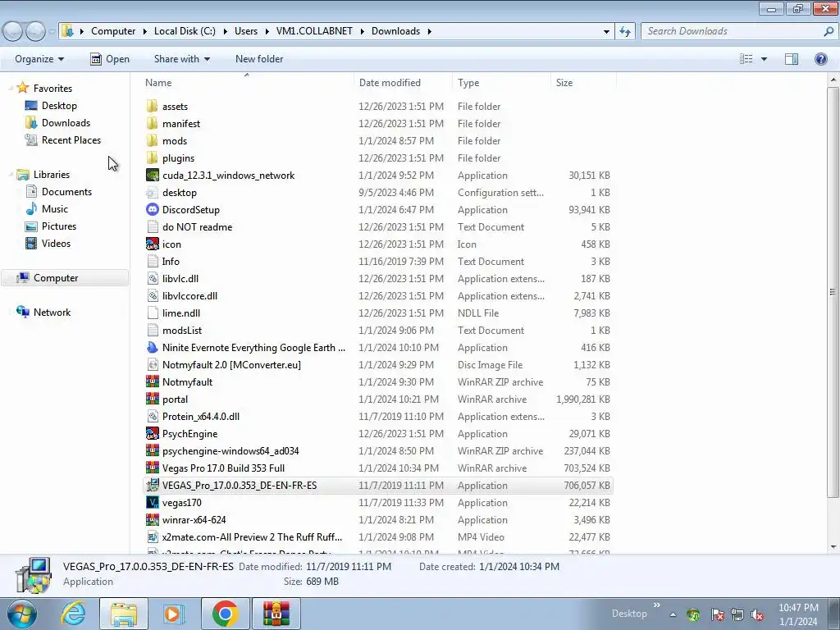Click the winrar-x64-624 installer icon
840x630 pixels.
pyautogui.click(x=152, y=519)
